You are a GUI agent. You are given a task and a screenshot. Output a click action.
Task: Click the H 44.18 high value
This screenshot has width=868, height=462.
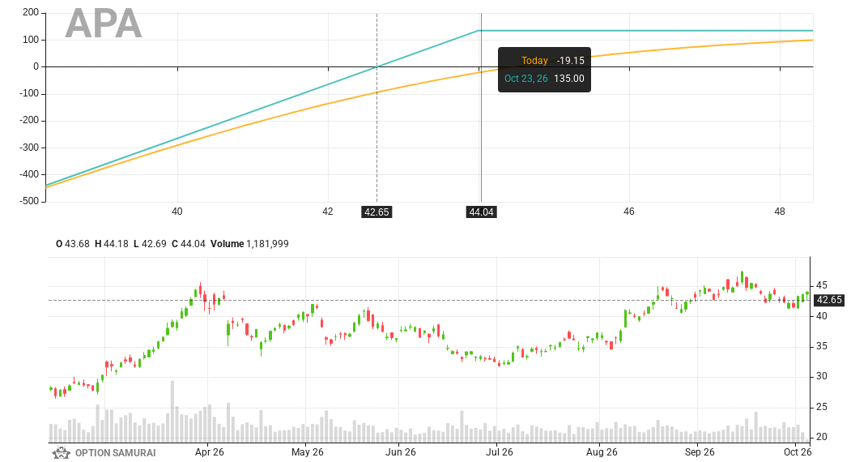(x=111, y=244)
